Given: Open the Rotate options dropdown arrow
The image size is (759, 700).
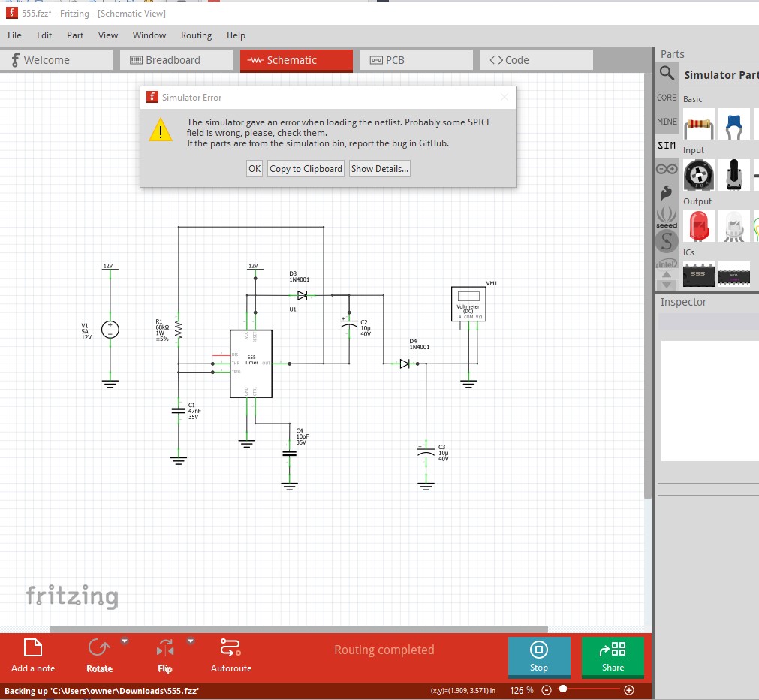Looking at the screenshot, I should click(x=125, y=641).
